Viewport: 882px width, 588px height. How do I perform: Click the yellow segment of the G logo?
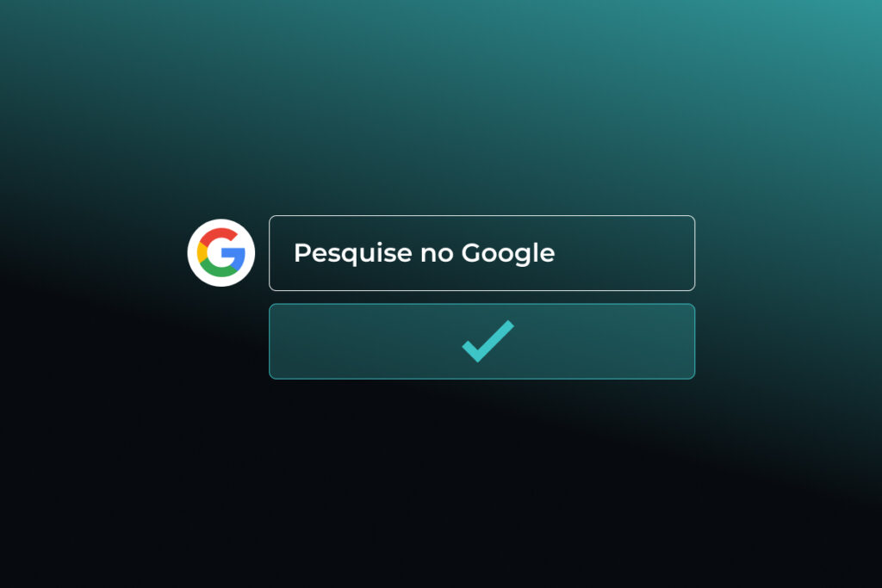click(202, 252)
